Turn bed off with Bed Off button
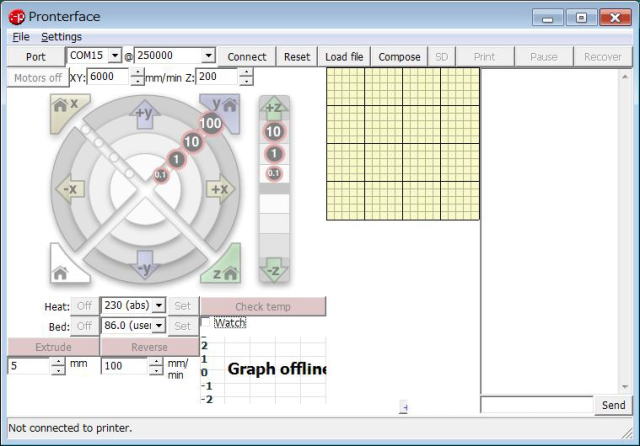Screen dimensions: 640x446 [x=84, y=326]
